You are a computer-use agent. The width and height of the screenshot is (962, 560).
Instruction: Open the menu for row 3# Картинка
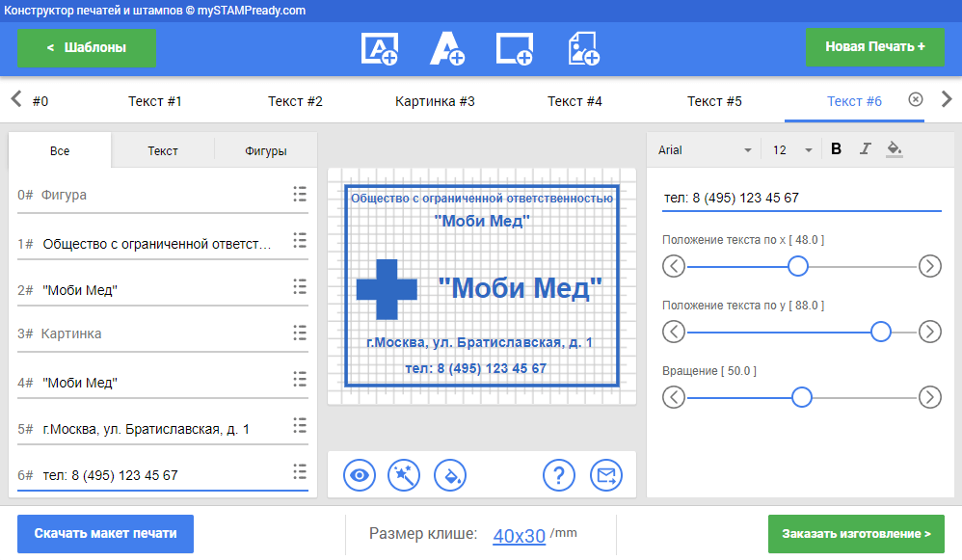point(300,333)
